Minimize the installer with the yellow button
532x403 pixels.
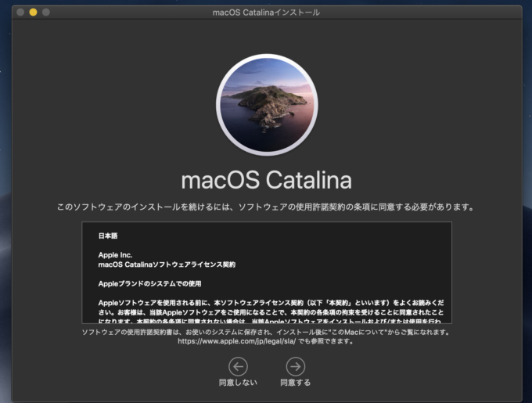(x=33, y=13)
